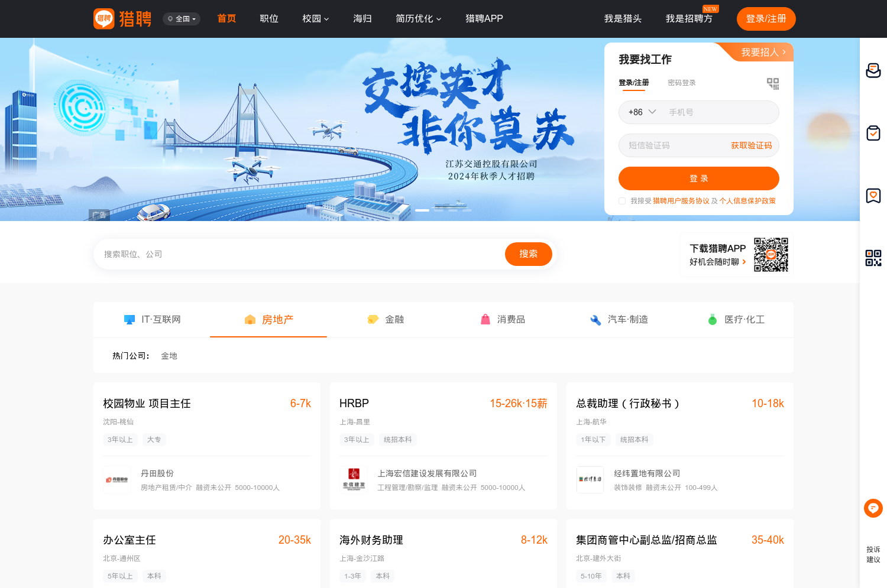
Task: Switch to QR code login icon
Action: click(773, 84)
